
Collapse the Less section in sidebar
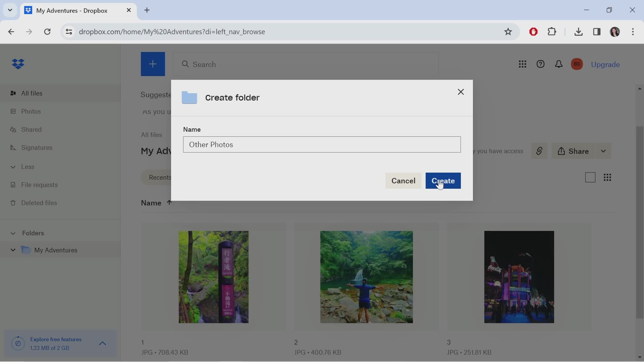tap(11, 167)
